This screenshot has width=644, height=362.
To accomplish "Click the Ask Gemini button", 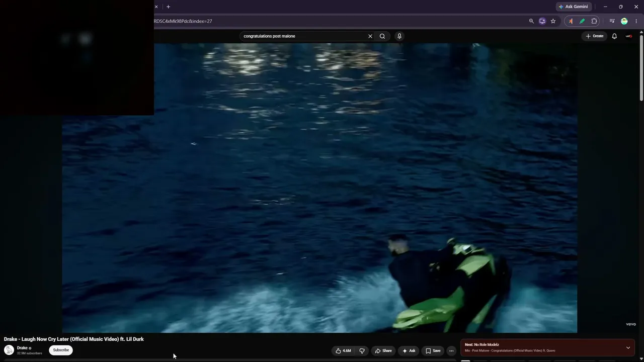I will coord(573,7).
